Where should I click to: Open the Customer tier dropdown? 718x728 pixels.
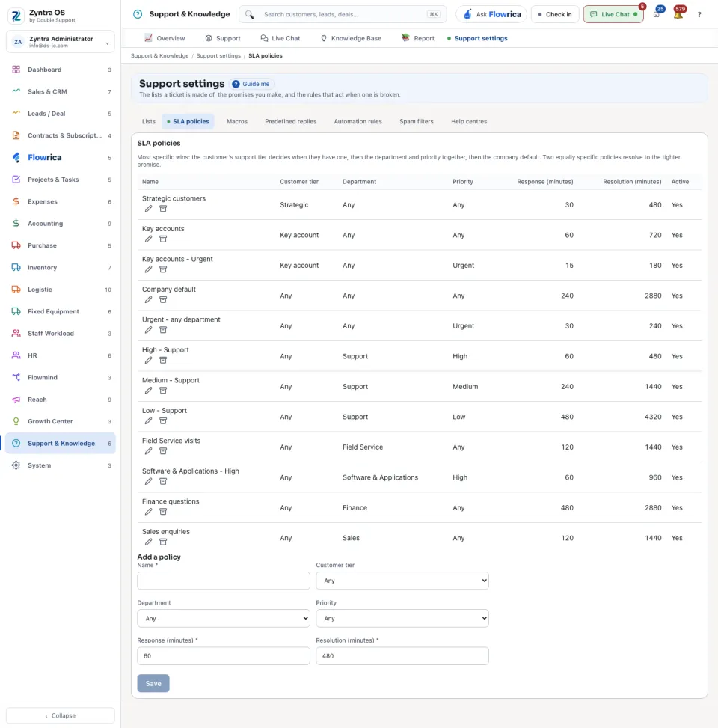point(402,581)
